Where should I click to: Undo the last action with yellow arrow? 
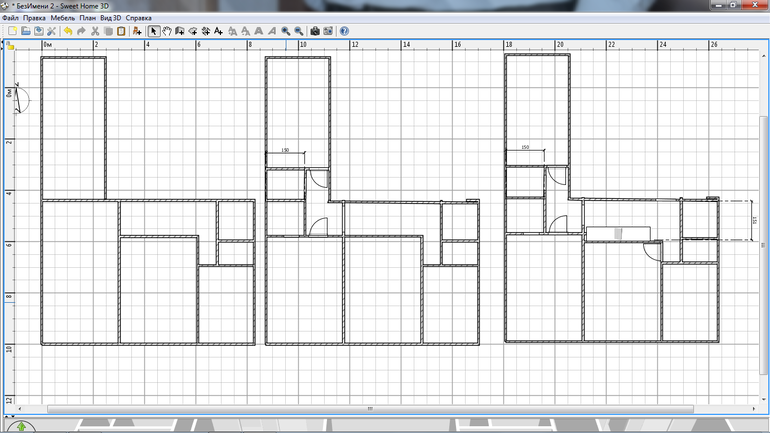coord(68,31)
